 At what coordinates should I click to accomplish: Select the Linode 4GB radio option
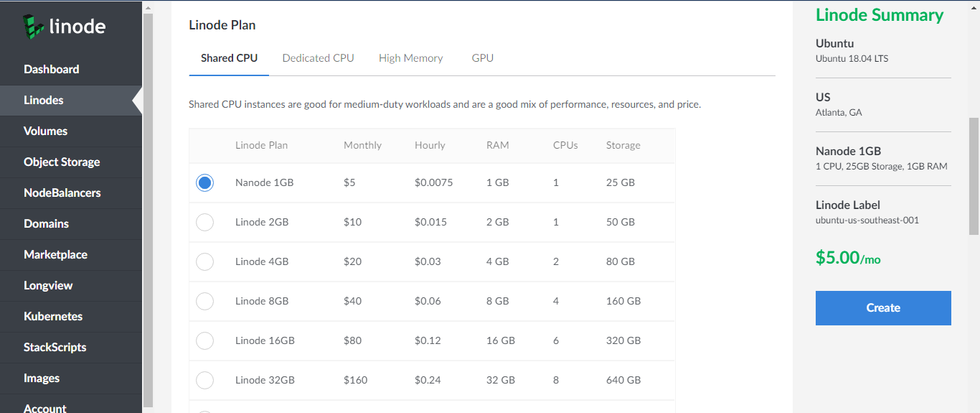pyautogui.click(x=204, y=262)
